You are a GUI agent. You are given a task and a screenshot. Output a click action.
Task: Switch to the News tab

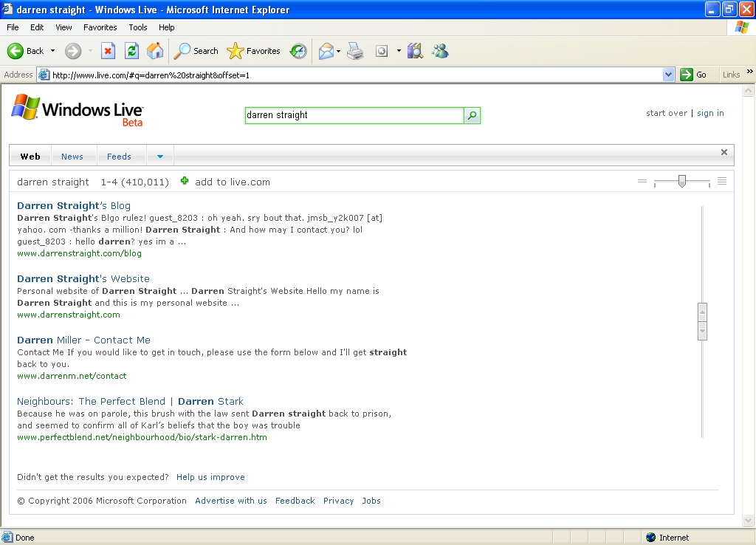(72, 157)
